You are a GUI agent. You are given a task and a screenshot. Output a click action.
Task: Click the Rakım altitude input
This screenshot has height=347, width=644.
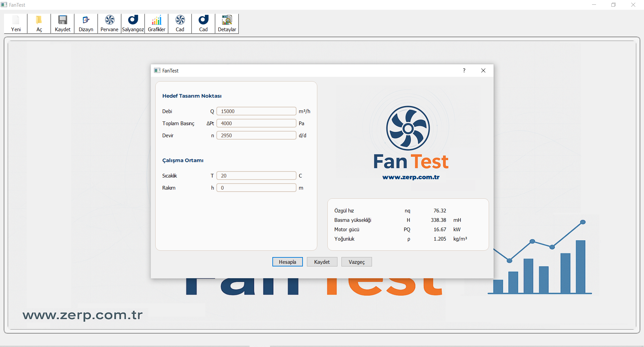click(256, 188)
